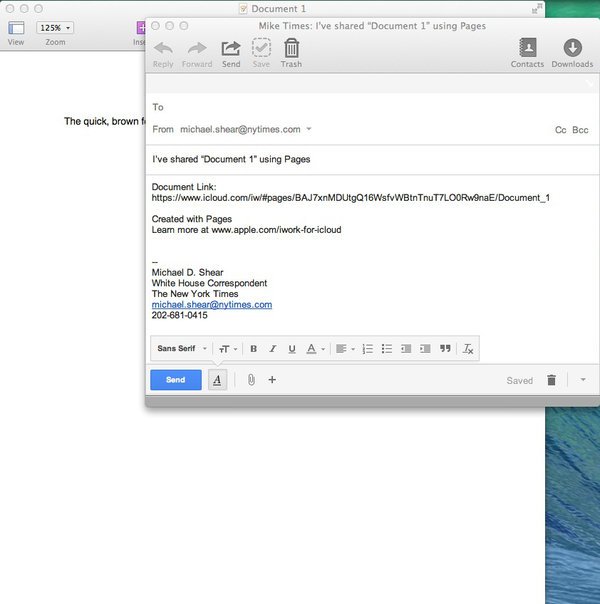Attach a file with the paperclip icon
This screenshot has width=600, height=604.
click(x=251, y=380)
